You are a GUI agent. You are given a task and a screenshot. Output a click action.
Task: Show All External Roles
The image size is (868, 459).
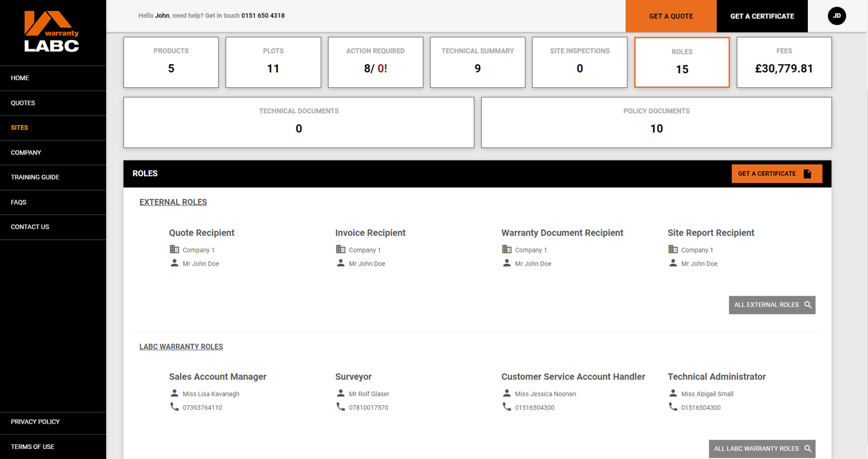[772, 305]
